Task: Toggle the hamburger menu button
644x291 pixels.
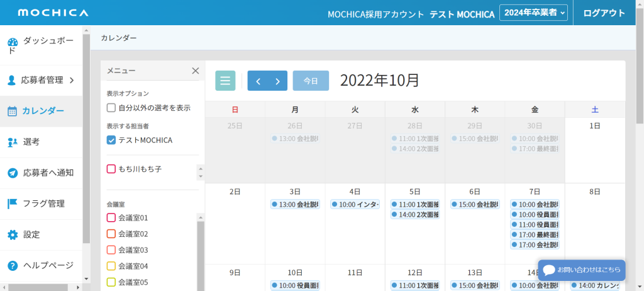Action: pos(225,81)
